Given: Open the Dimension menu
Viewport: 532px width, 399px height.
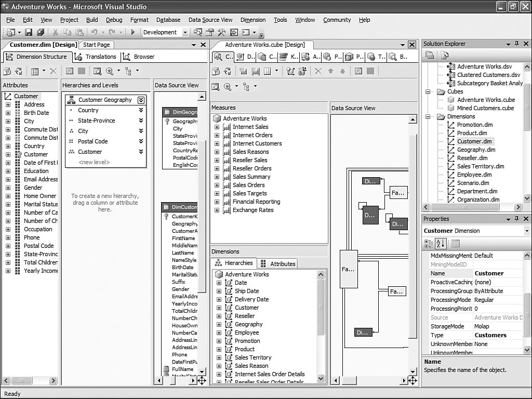Looking at the screenshot, I should tap(253, 20).
